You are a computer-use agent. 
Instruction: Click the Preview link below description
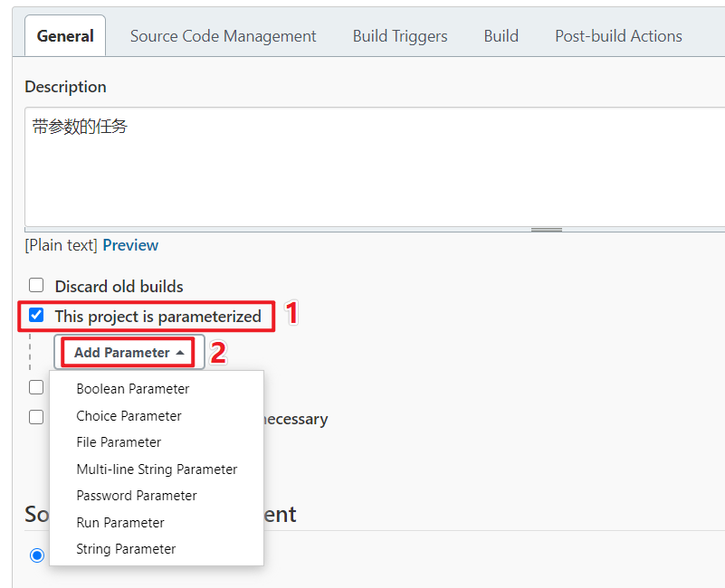pyautogui.click(x=130, y=245)
